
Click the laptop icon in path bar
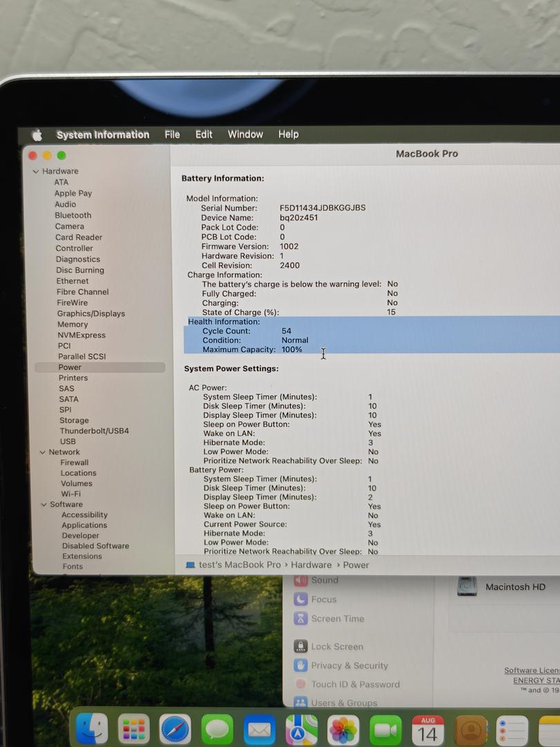pos(191,565)
